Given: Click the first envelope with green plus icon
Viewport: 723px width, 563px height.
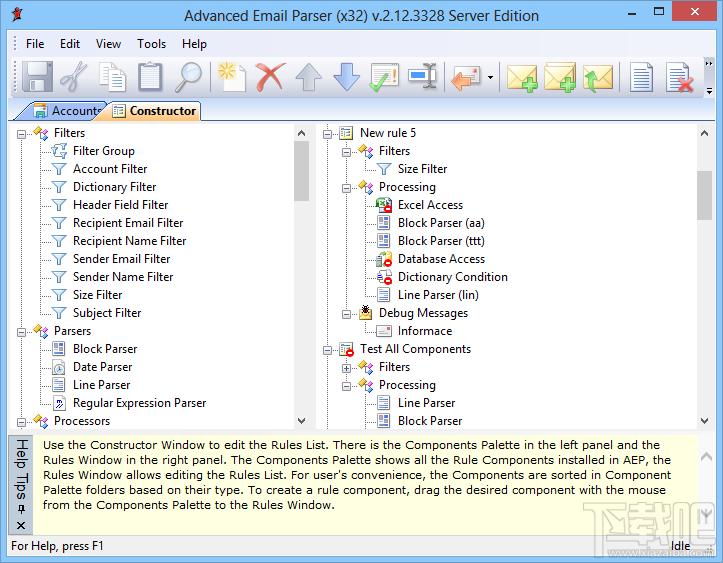Looking at the screenshot, I should point(522,77).
